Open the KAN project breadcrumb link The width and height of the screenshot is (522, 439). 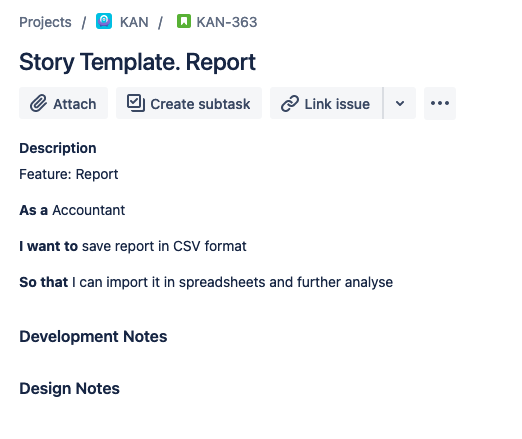click(x=134, y=22)
